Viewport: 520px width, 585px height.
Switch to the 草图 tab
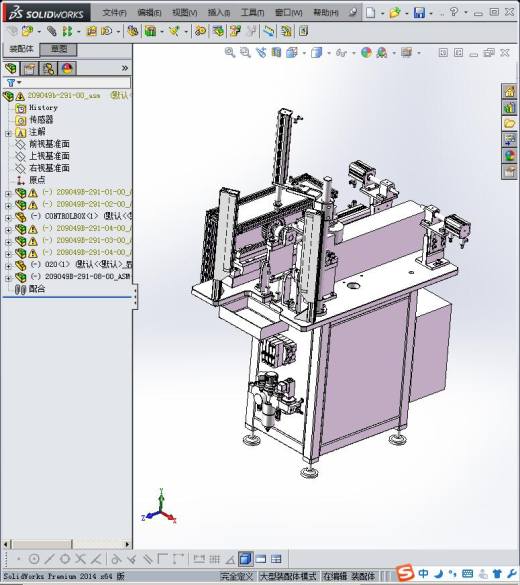coord(59,49)
